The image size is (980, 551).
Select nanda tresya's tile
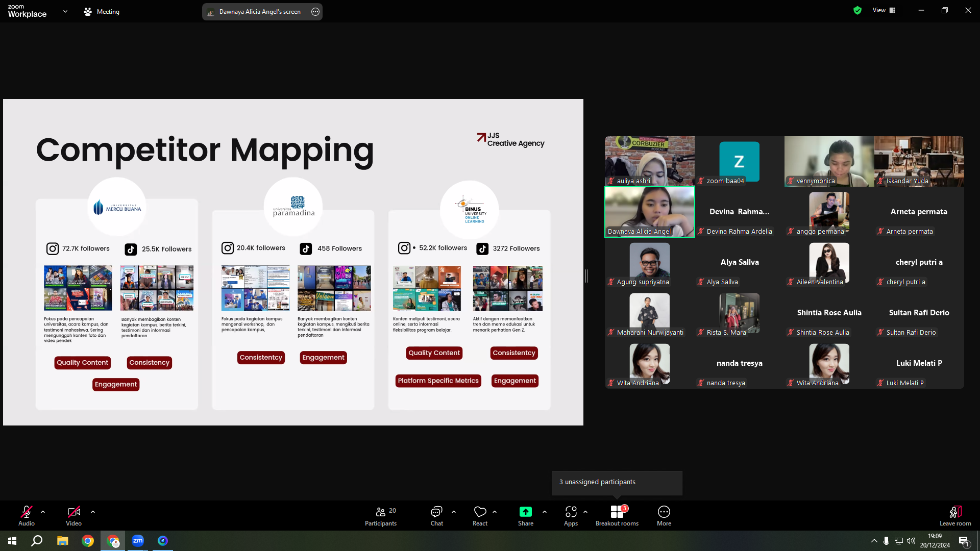pos(740,363)
